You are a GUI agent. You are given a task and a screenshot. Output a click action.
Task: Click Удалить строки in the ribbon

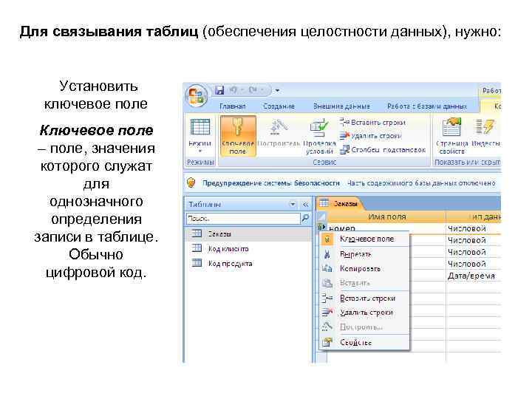click(x=371, y=136)
